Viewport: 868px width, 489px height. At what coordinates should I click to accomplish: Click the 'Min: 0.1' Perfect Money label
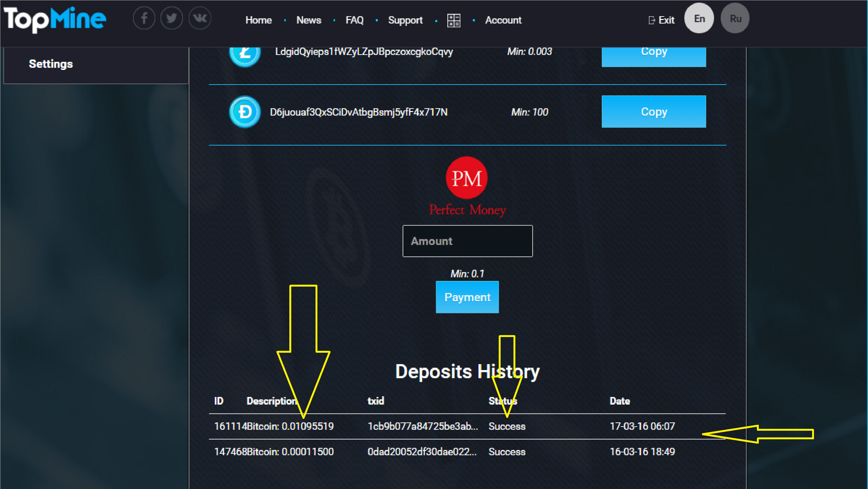(x=467, y=274)
